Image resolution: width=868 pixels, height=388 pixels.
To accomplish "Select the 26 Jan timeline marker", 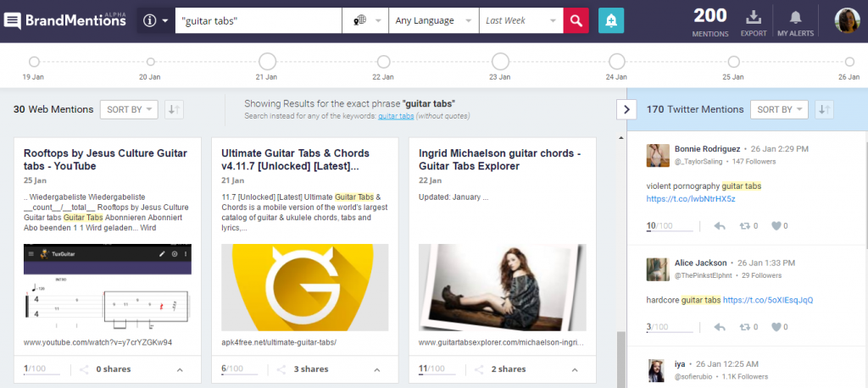I will click(849, 62).
